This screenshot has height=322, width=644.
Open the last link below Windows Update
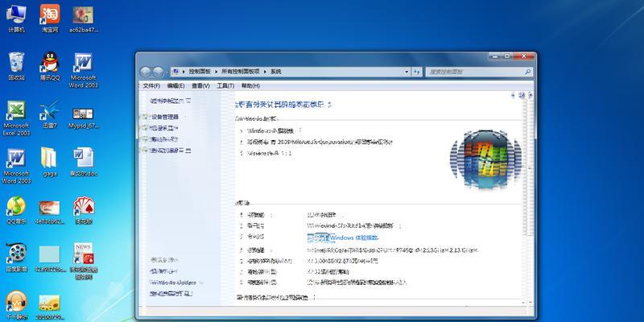(171, 294)
